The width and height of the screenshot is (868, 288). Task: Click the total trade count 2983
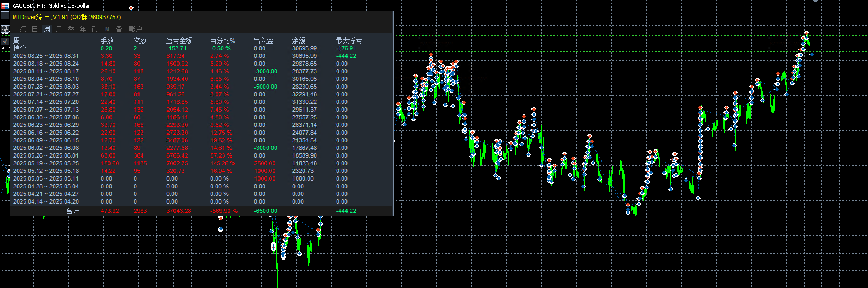click(140, 211)
